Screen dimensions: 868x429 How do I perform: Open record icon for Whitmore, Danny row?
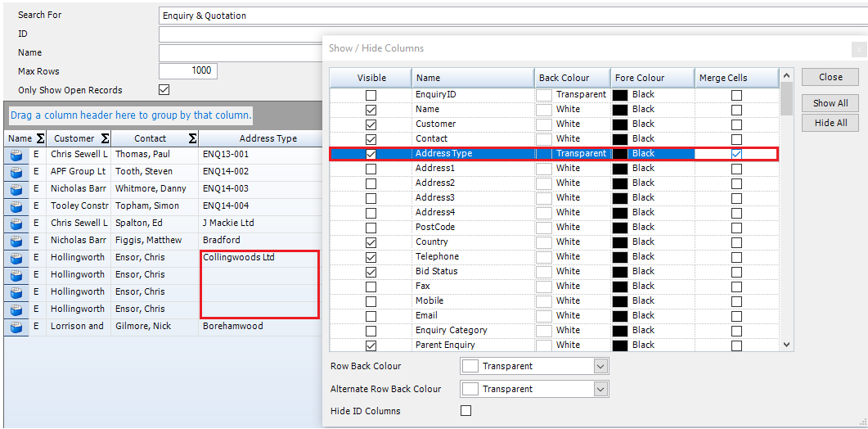coord(16,189)
